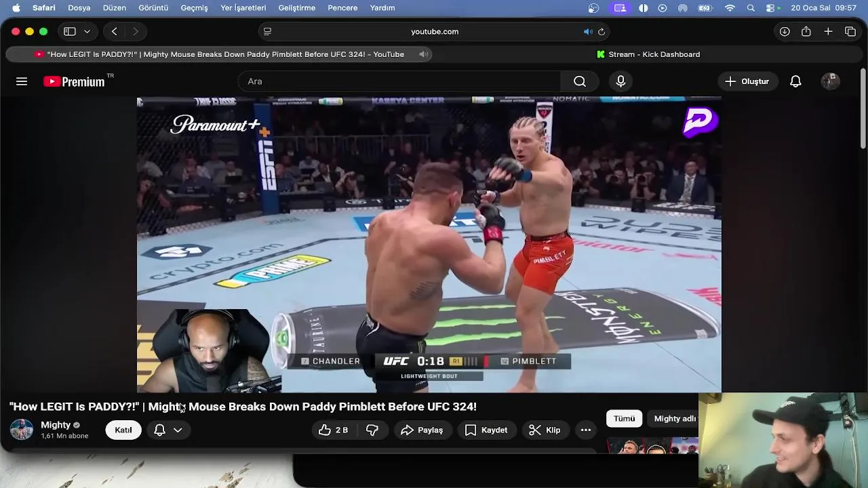Screen dimensions: 868x488
Task: Mute audio via address bar speaker
Action: (587, 32)
